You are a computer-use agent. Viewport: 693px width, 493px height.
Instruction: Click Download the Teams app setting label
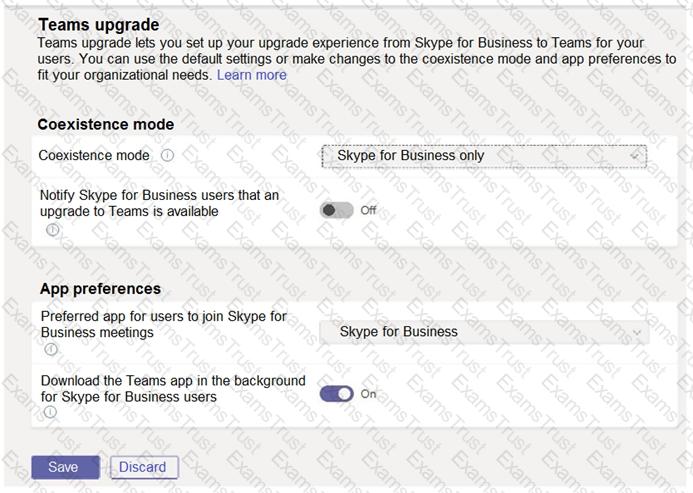click(x=173, y=389)
